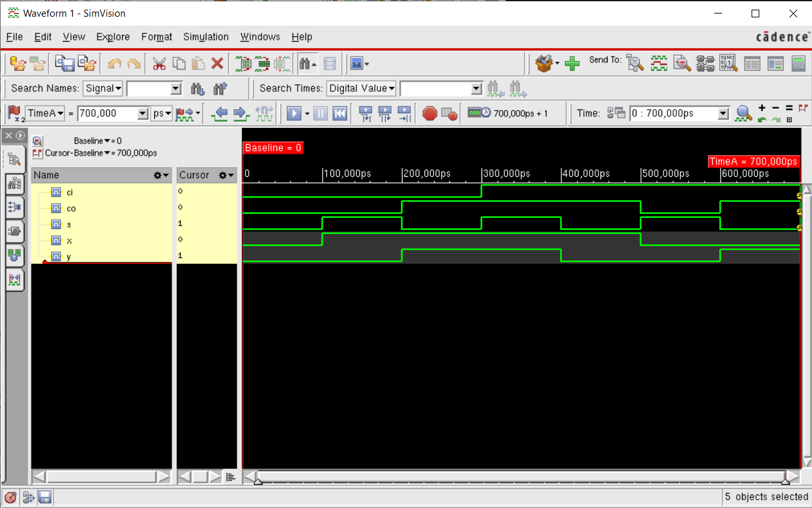The image size is (812, 508).
Task: Send to calculator icon in toolbar
Action: (798, 64)
